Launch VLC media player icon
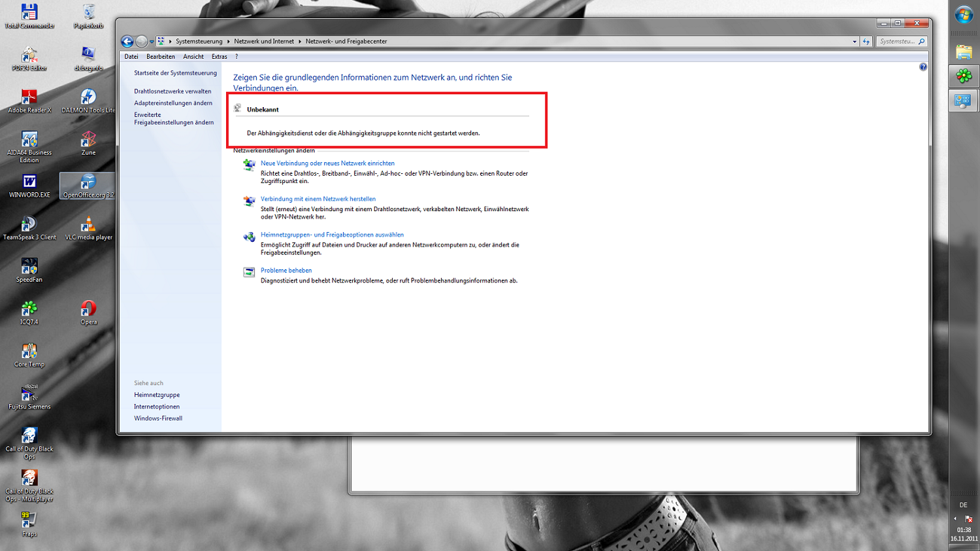 pos(88,229)
